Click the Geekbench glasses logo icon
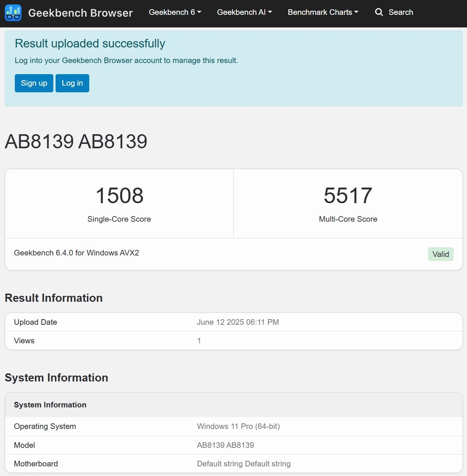Image resolution: width=467 pixels, height=476 pixels. (x=13, y=13)
